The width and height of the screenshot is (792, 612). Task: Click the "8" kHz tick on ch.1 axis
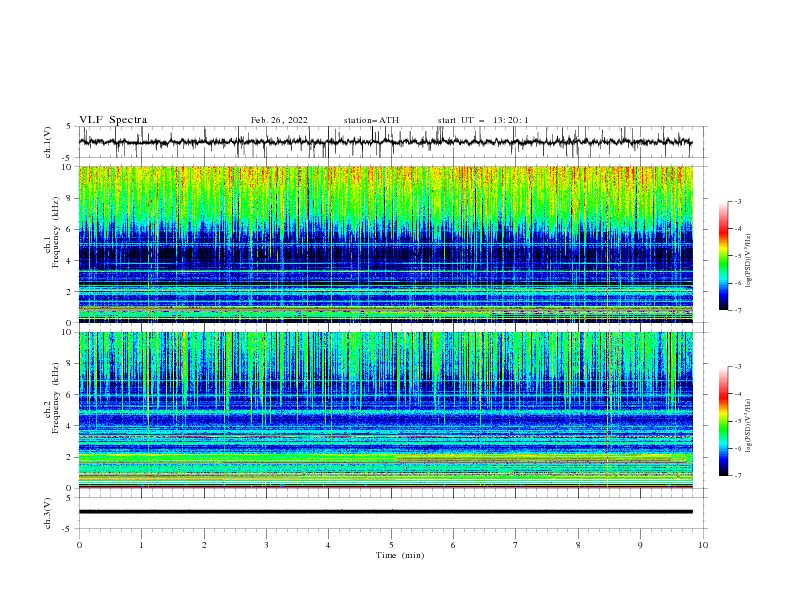point(69,198)
